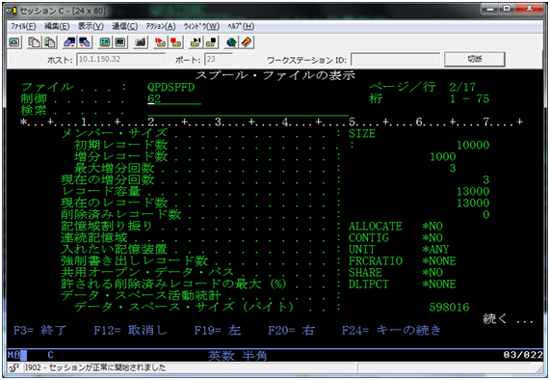Click the red stop macro square icon
This screenshot has height=380, width=550.
pyautogui.click(x=176, y=42)
